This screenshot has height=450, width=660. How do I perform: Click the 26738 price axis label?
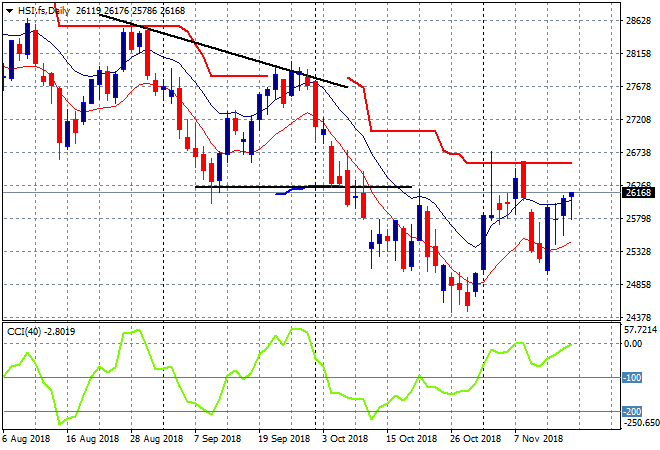(x=639, y=153)
